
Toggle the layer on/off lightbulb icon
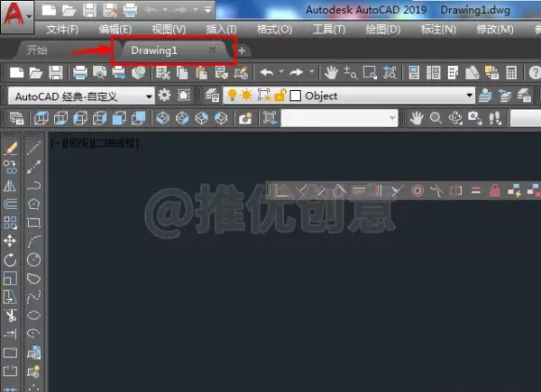tap(233, 96)
